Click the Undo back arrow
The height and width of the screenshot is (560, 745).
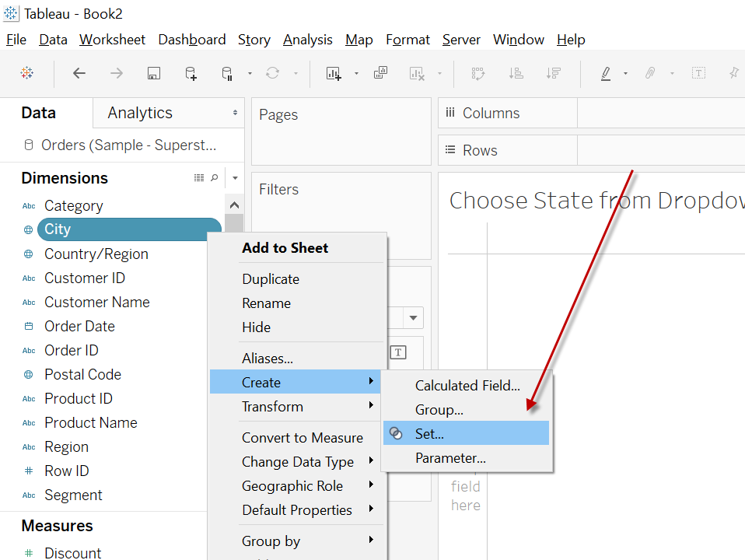click(79, 73)
